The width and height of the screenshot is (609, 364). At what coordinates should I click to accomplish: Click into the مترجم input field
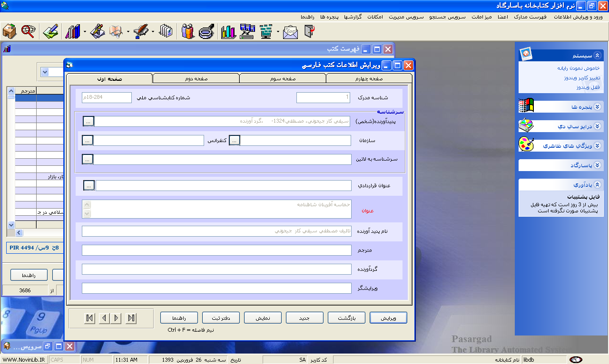coord(216,250)
